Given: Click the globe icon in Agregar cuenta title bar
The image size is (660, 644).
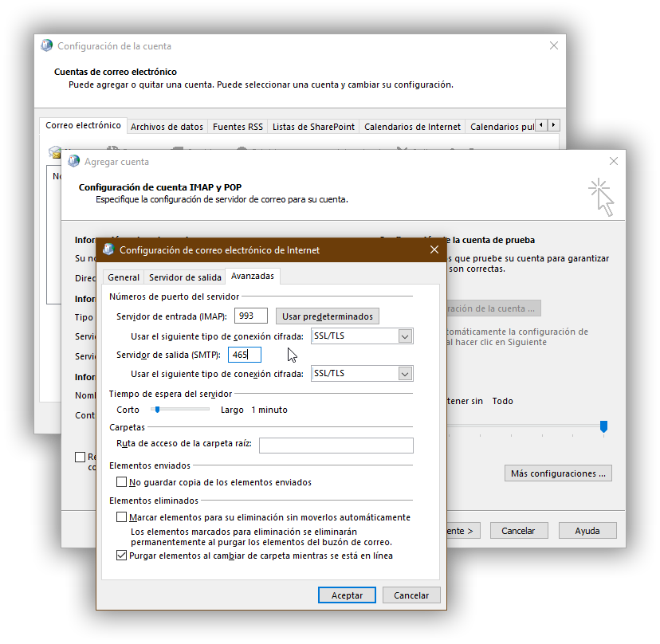Looking at the screenshot, I should 73,161.
